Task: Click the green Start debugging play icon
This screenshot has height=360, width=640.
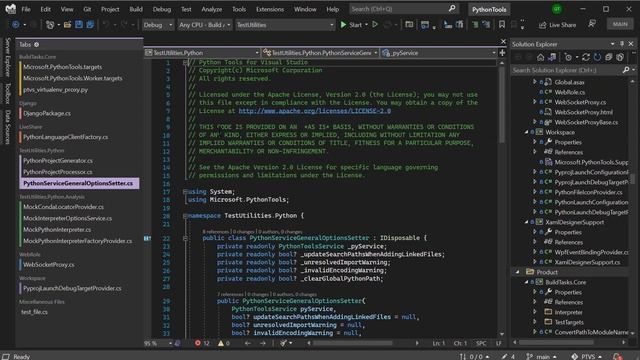Action: click(343, 25)
